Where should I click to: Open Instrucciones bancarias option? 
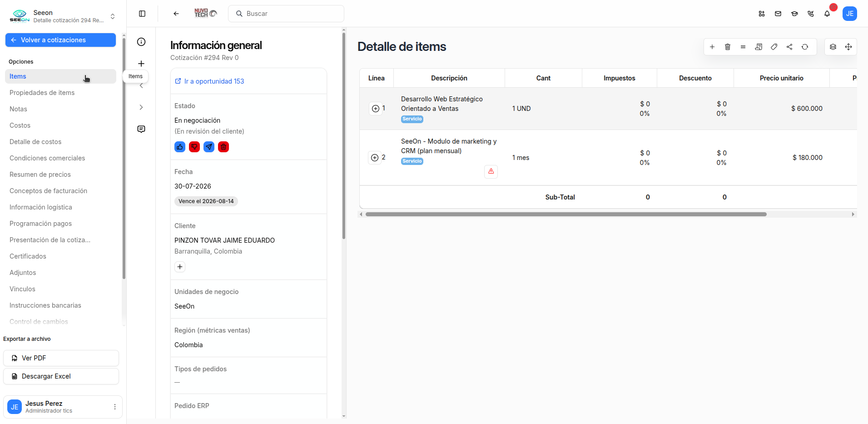click(x=60, y=305)
